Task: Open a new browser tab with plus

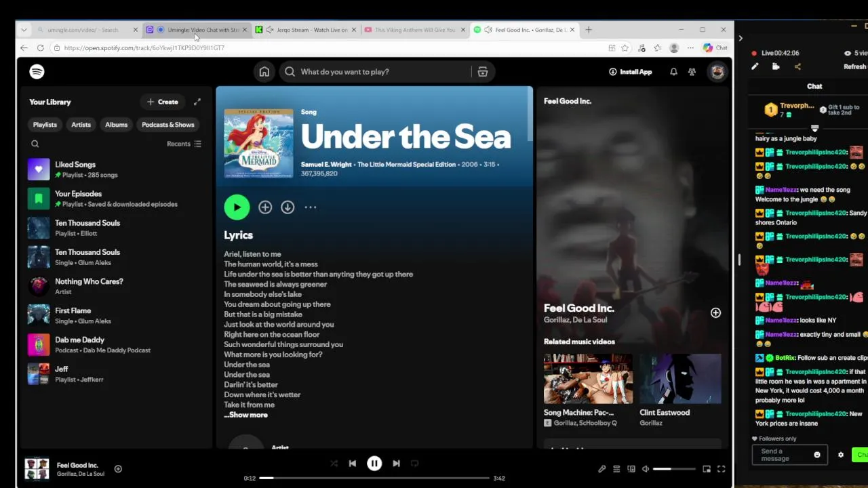Action: pos(589,30)
